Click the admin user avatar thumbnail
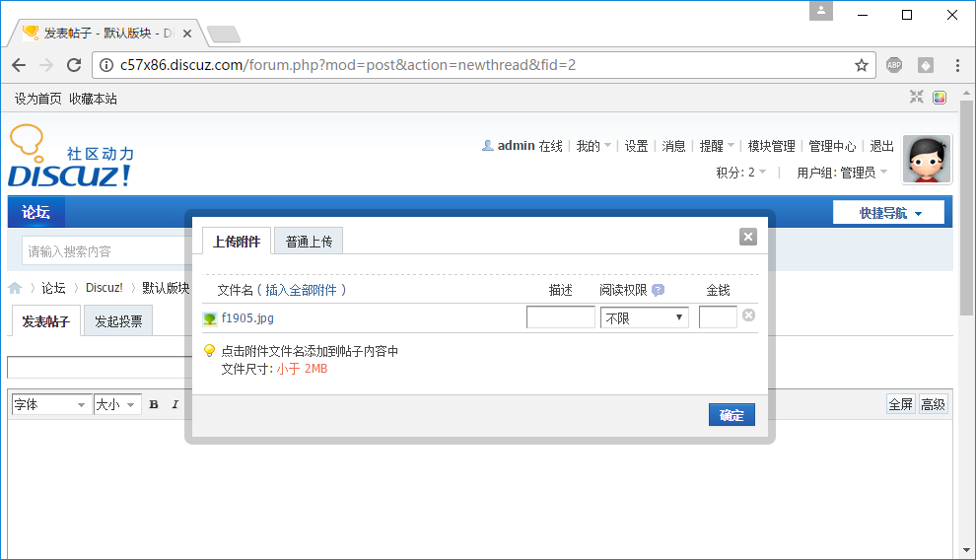 click(927, 160)
